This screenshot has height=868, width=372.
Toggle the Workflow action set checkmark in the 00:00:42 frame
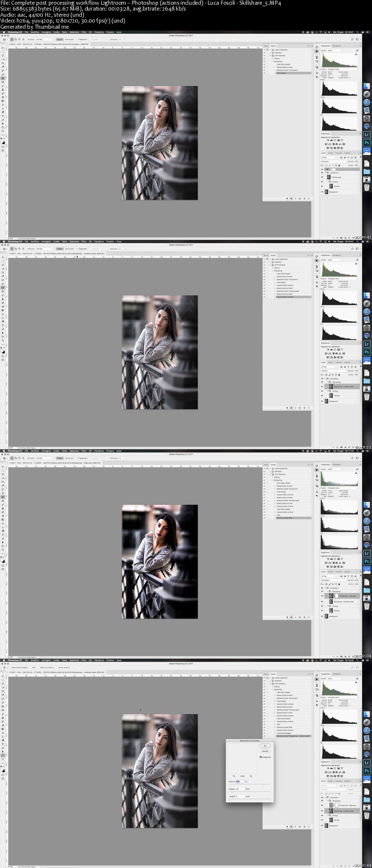click(x=264, y=53)
